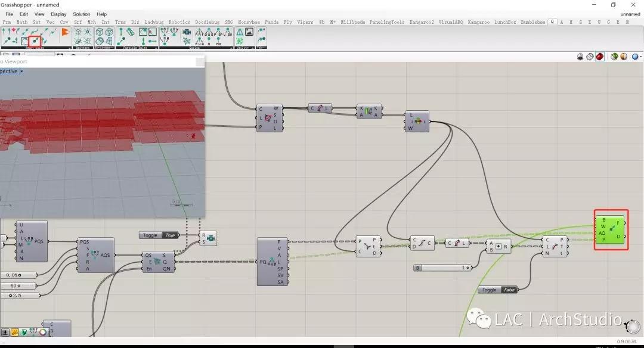Select the red-boxed agent rule toolbar icon

[x=35, y=40]
